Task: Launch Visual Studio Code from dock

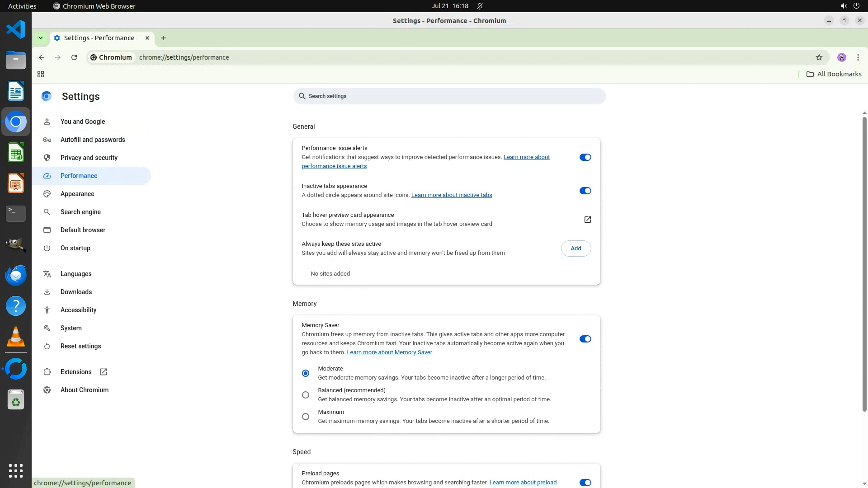Action: point(16,30)
